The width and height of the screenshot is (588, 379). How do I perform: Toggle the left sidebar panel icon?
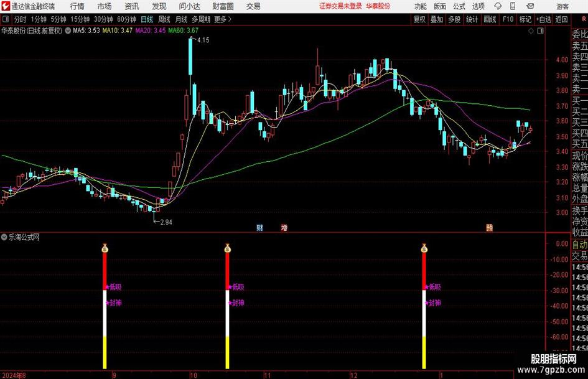(6, 19)
